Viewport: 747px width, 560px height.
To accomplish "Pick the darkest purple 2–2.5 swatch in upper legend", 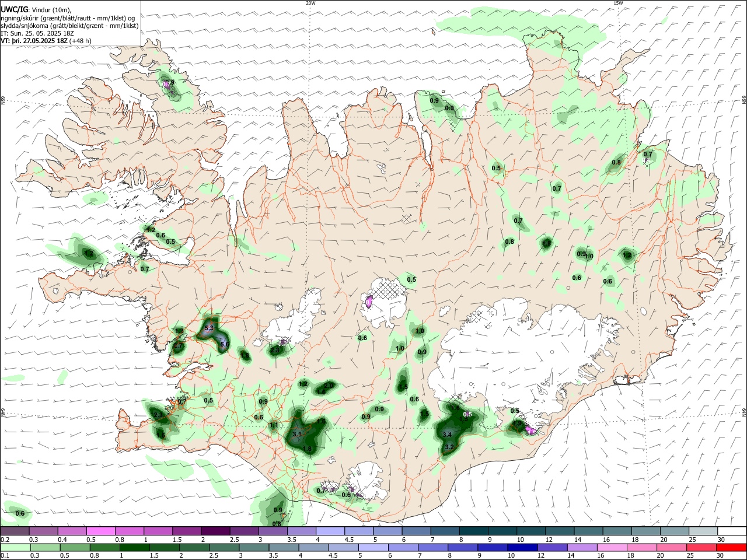I will [x=215, y=531].
